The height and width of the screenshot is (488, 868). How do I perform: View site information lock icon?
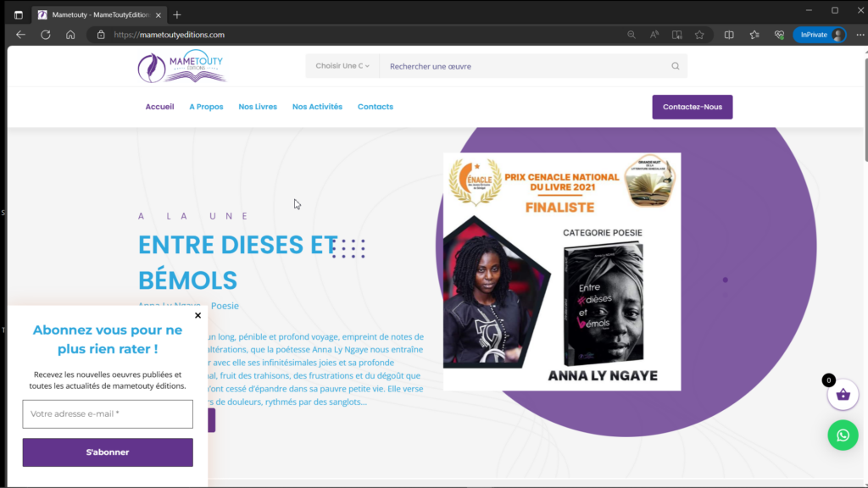coord(101,34)
